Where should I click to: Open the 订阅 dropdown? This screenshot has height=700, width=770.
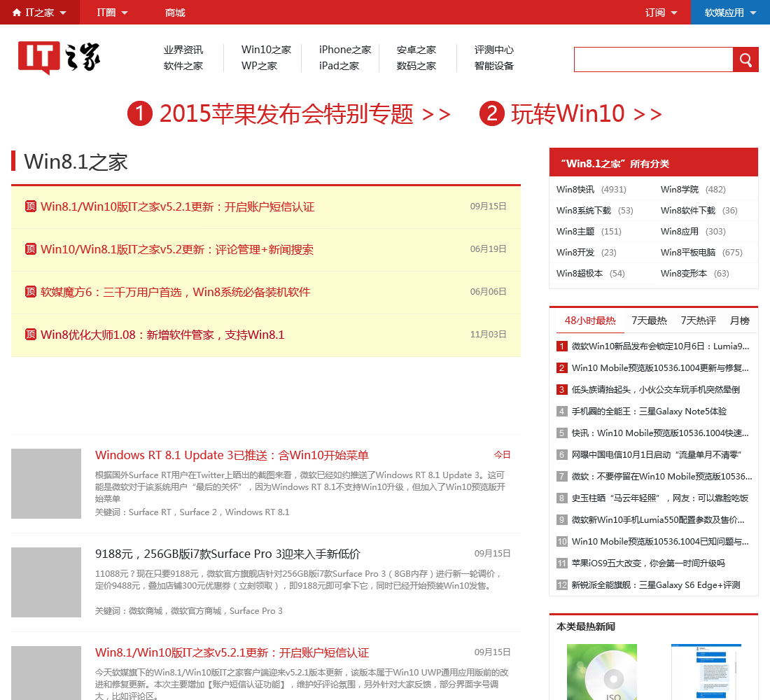661,13
